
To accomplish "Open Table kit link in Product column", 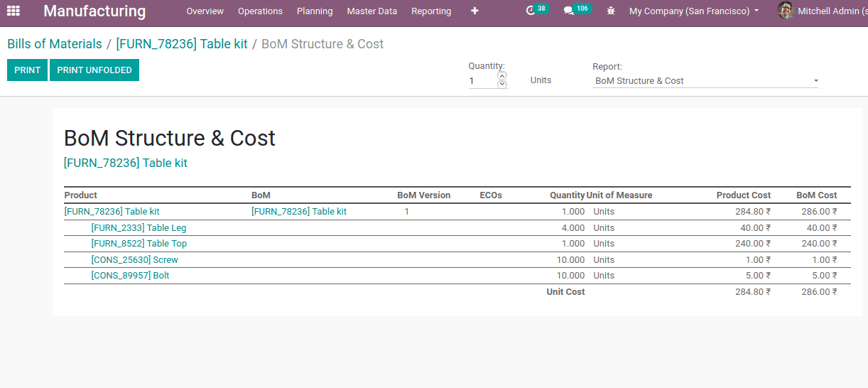I will tap(112, 212).
